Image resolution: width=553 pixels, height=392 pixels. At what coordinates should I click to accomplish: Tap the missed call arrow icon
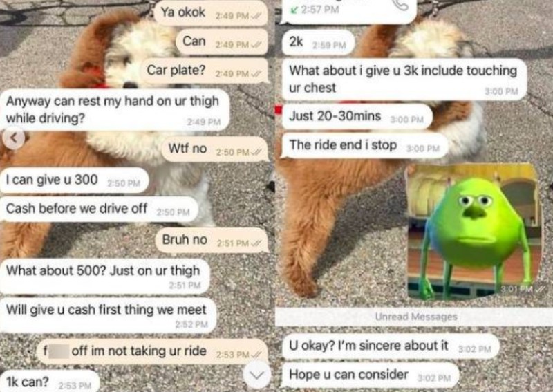294,10
